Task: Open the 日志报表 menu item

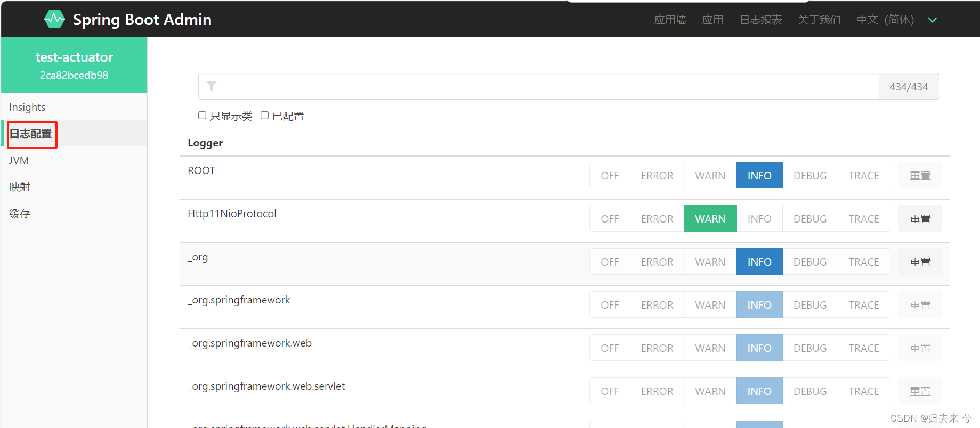Action: [x=760, y=20]
